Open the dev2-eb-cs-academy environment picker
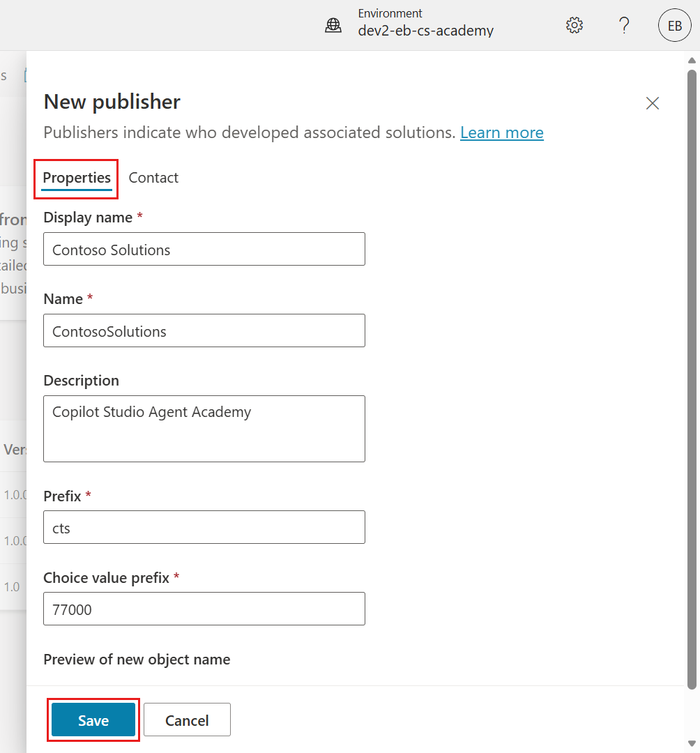The width and height of the screenshot is (700, 753). [425, 31]
